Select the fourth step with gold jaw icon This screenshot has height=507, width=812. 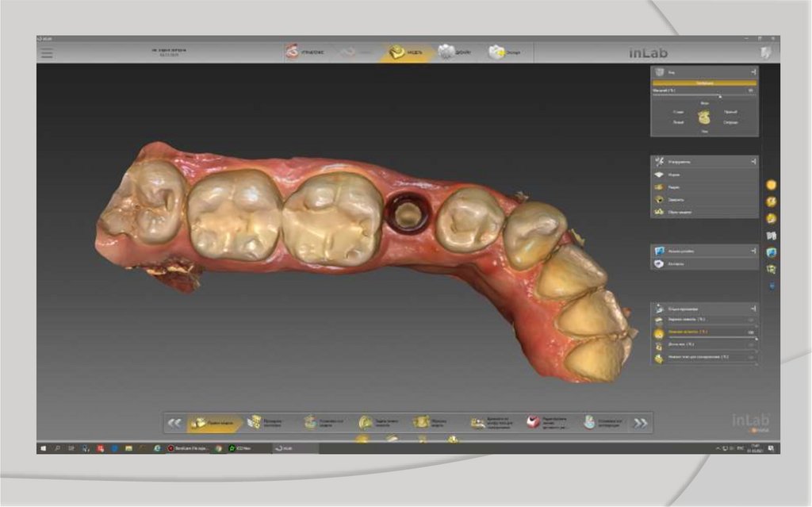click(379, 422)
